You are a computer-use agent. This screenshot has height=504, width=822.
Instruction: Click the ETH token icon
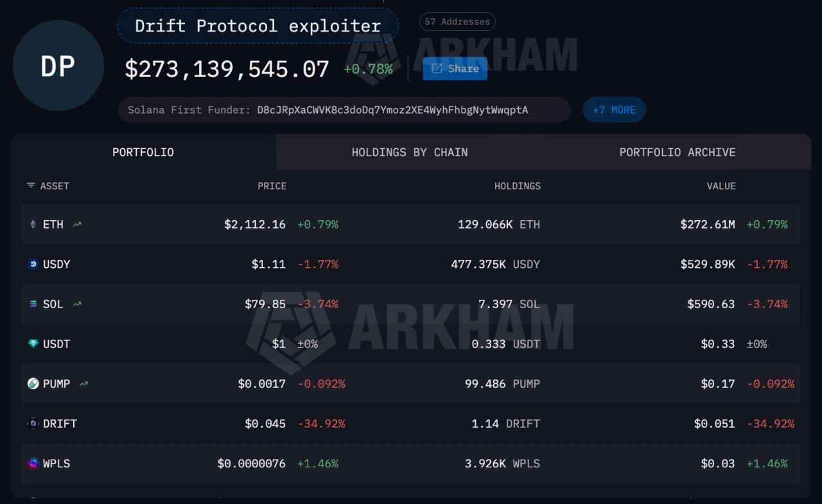click(x=33, y=224)
